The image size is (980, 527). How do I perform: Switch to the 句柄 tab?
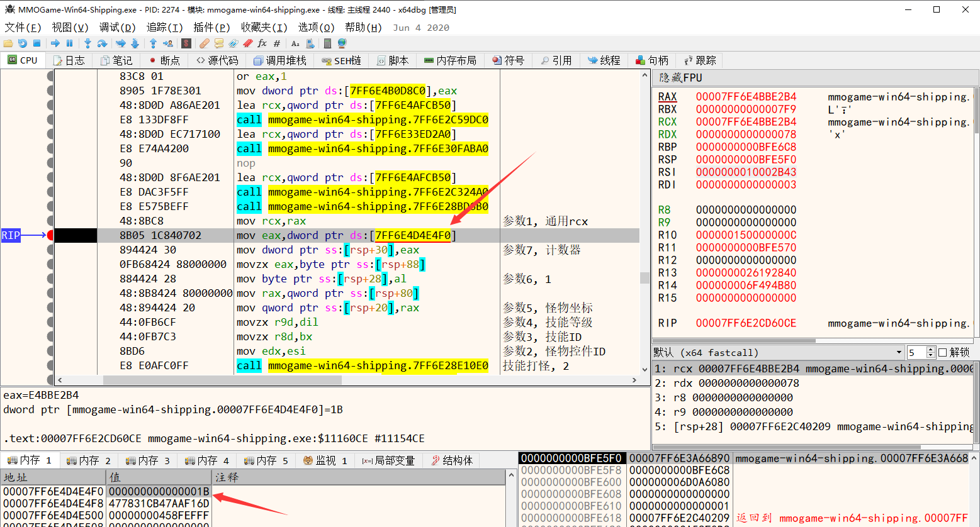point(652,60)
